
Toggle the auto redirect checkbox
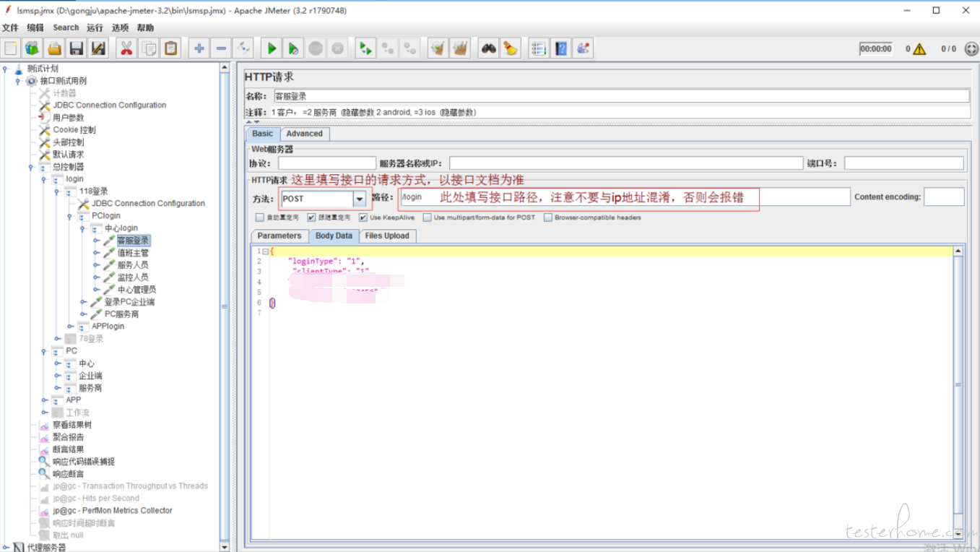[x=260, y=217]
